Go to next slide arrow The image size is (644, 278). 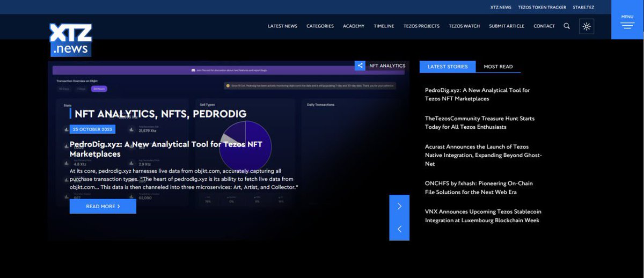point(399,206)
